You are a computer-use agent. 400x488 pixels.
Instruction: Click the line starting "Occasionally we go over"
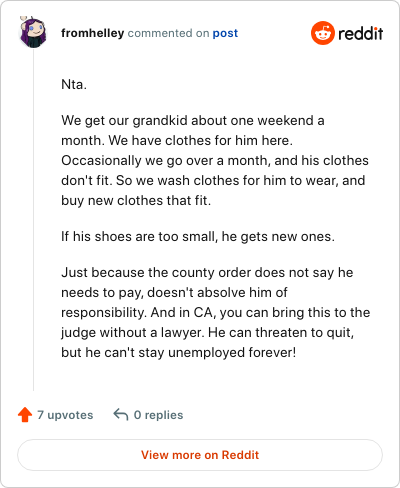pos(215,161)
